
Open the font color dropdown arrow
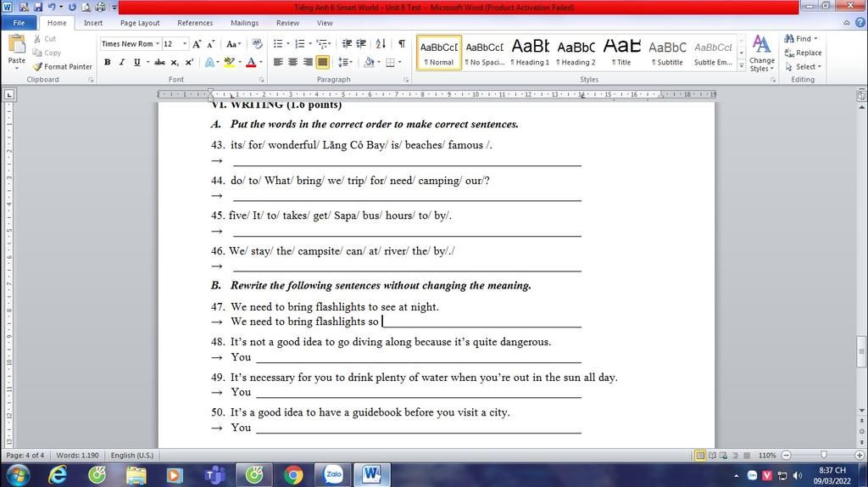[261, 62]
